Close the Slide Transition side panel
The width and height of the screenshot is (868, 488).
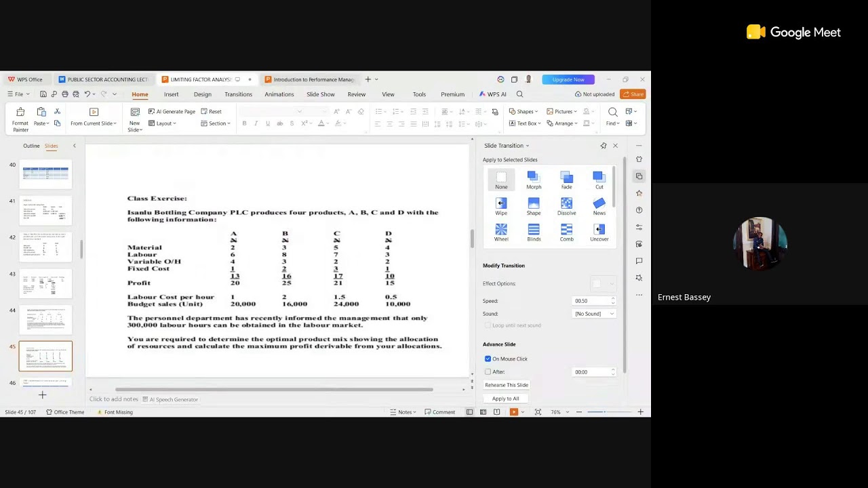[615, 146]
